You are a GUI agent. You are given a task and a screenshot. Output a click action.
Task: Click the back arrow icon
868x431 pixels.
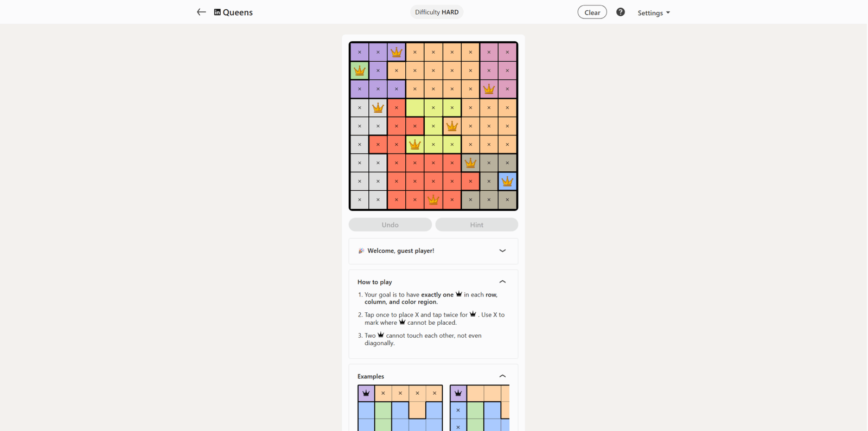201,12
